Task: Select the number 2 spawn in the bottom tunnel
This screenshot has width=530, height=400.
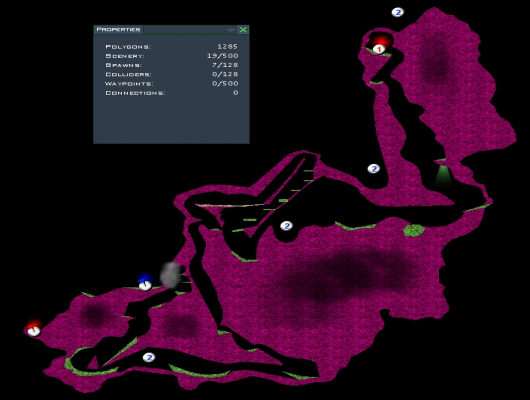Action: click(149, 357)
